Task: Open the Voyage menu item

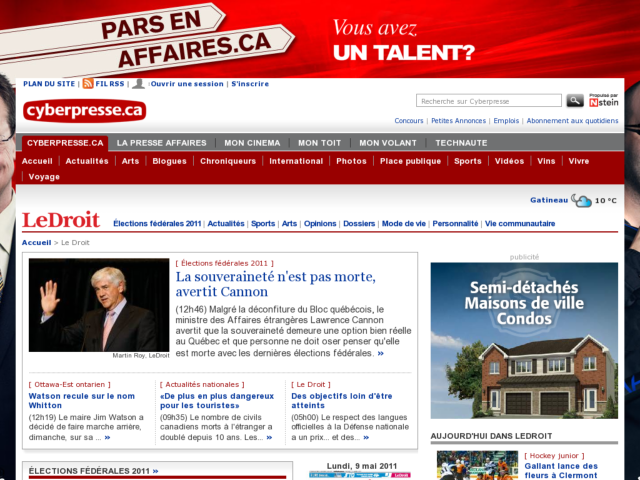Action: pyautogui.click(x=44, y=177)
